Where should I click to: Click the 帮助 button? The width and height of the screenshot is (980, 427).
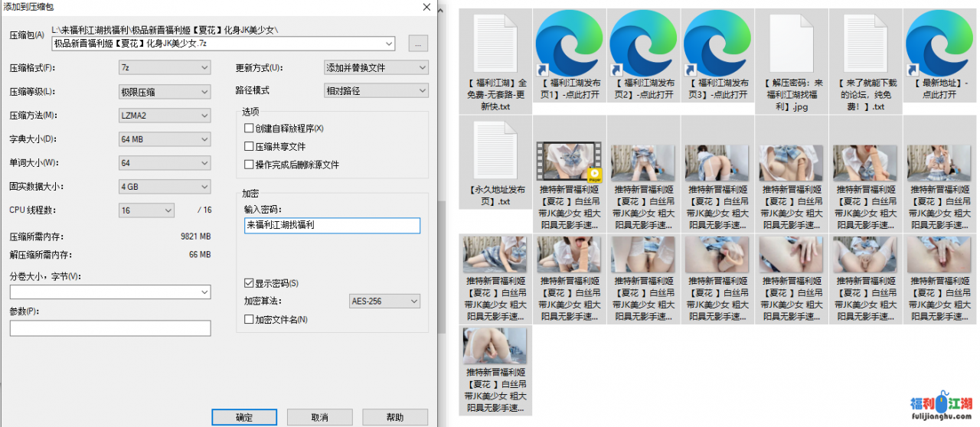point(394,417)
